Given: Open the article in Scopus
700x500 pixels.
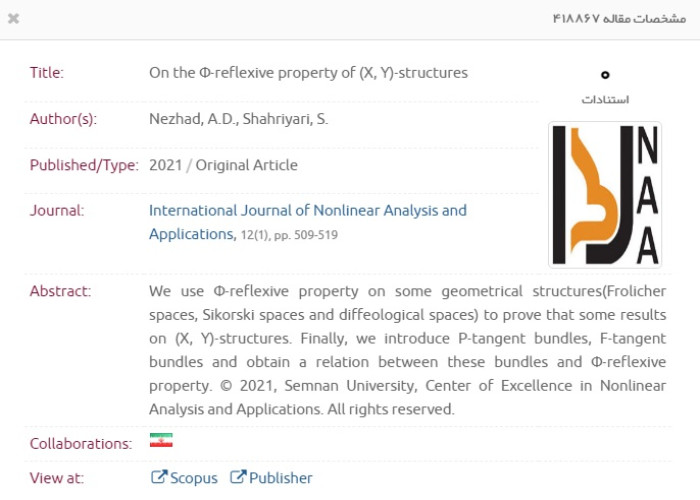Looking at the screenshot, I should tap(193, 478).
